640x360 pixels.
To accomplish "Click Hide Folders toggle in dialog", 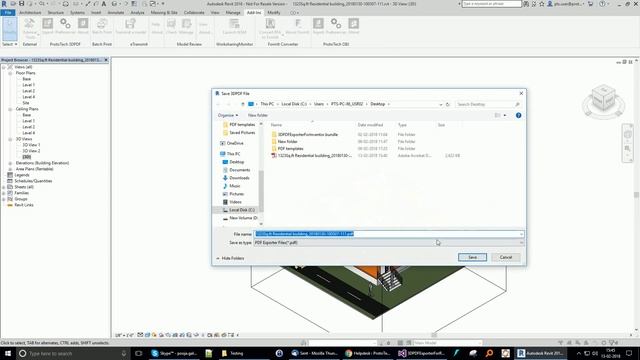I will click(230, 258).
